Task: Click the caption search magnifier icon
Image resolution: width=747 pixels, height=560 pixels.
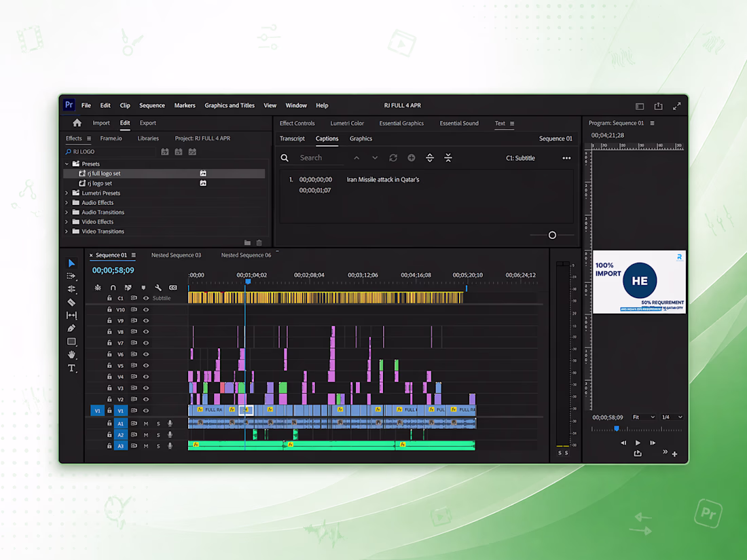Action: [285, 157]
